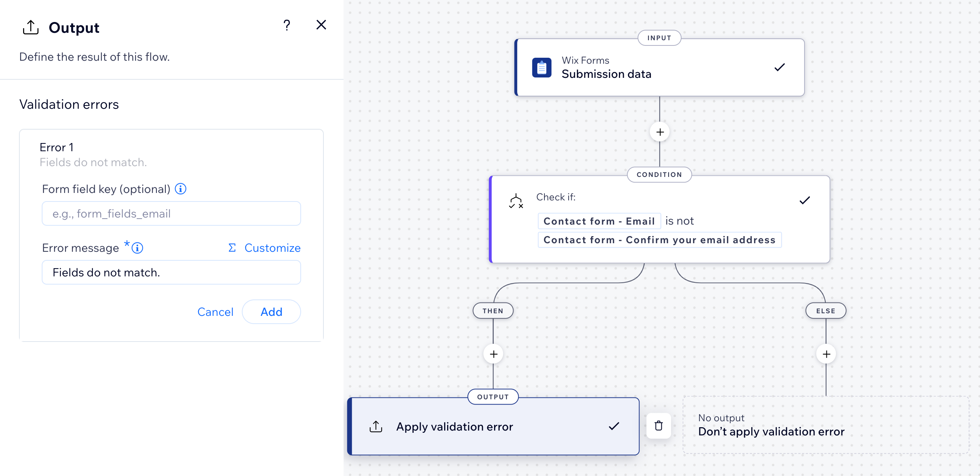Click the delete trash icon on validation error

[658, 426]
